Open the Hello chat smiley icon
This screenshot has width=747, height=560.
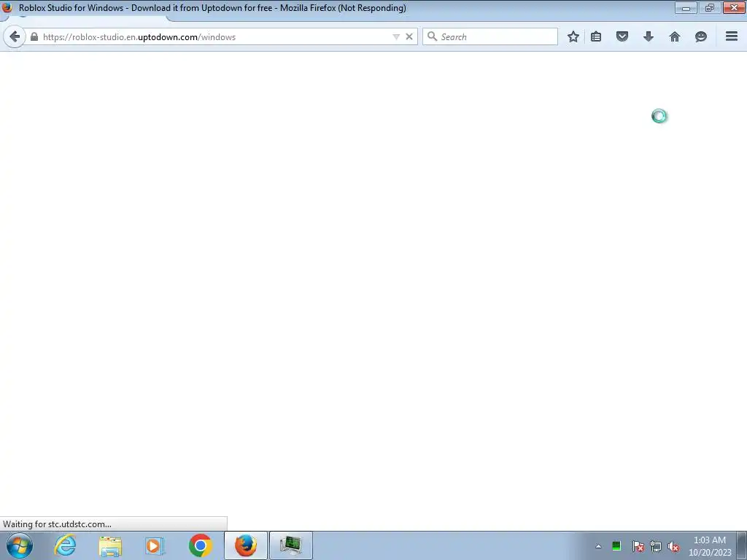pos(701,36)
